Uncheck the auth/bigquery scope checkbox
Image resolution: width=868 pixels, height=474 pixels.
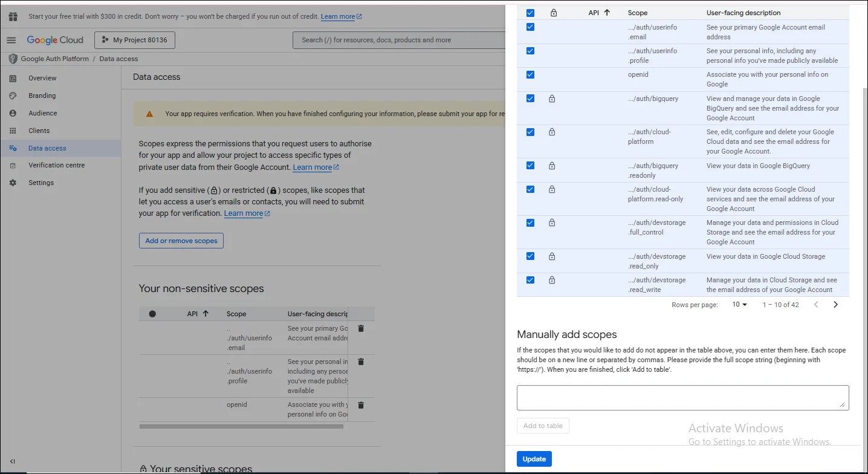coord(530,99)
